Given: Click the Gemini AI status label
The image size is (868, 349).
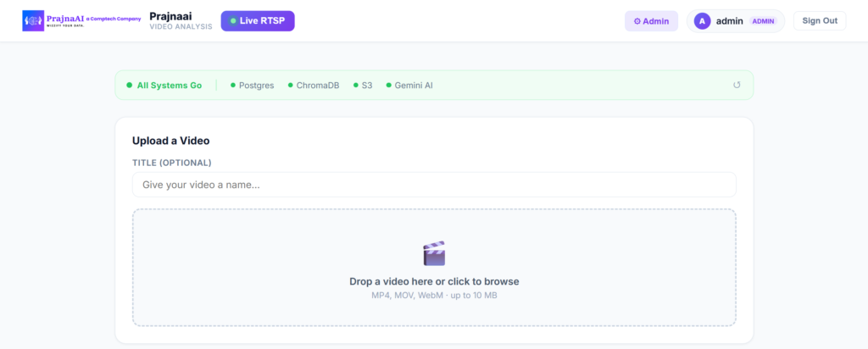Looking at the screenshot, I should pyautogui.click(x=414, y=86).
